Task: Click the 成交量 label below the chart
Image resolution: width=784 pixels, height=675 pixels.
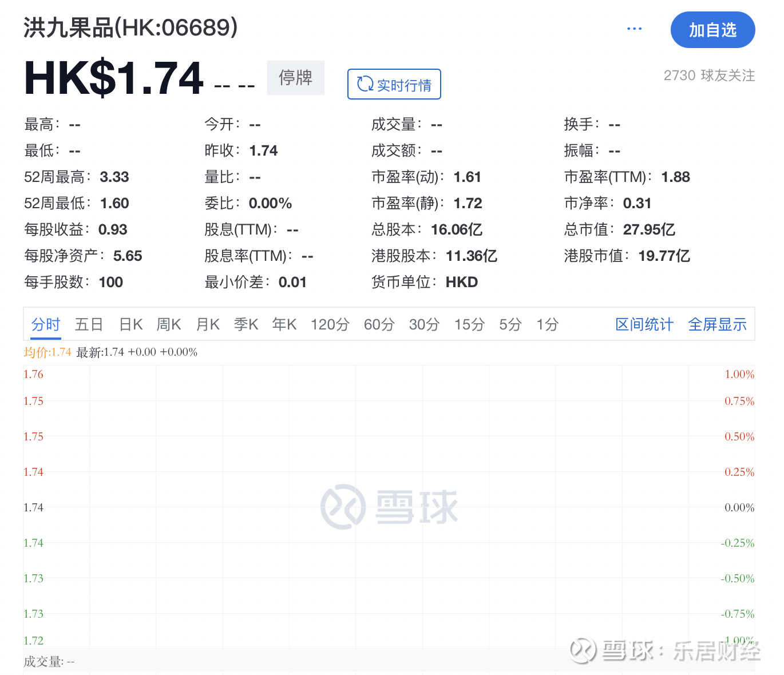Action: 49,662
